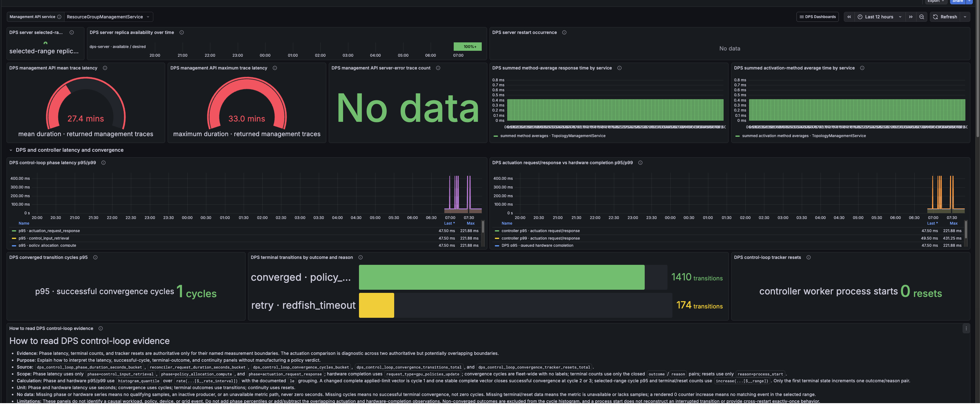Toggle controller p99 · actuation request/response series
The height and width of the screenshot is (410, 980).
coord(540,238)
